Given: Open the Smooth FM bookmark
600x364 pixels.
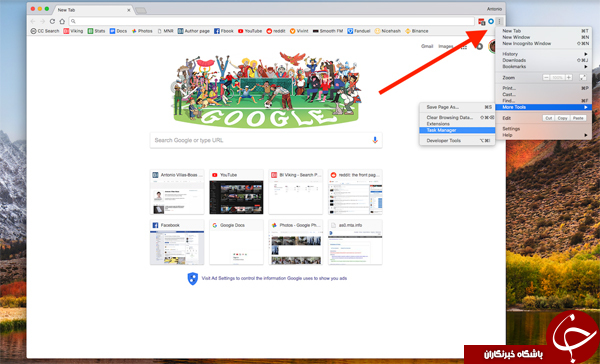Looking at the screenshot, I should pos(328,31).
